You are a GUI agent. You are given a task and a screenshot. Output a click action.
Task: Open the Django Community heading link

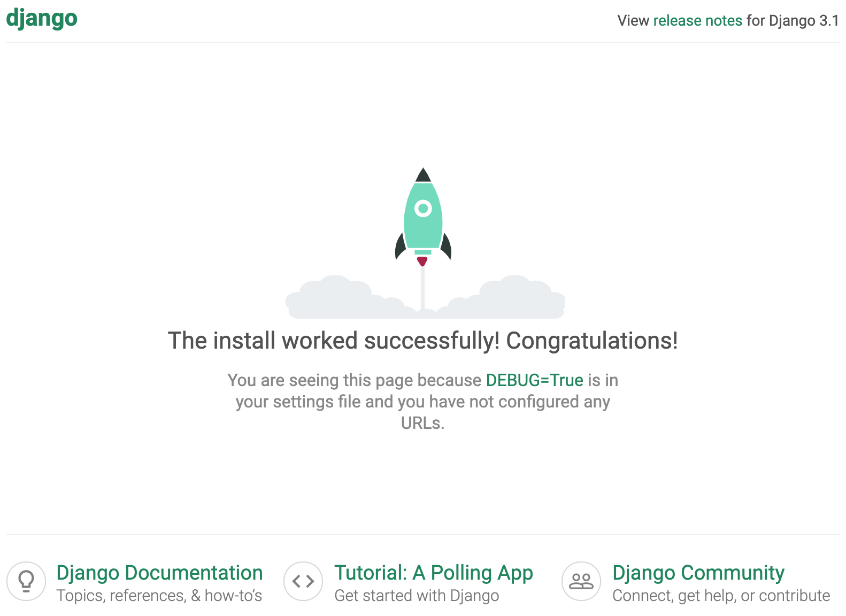698,573
